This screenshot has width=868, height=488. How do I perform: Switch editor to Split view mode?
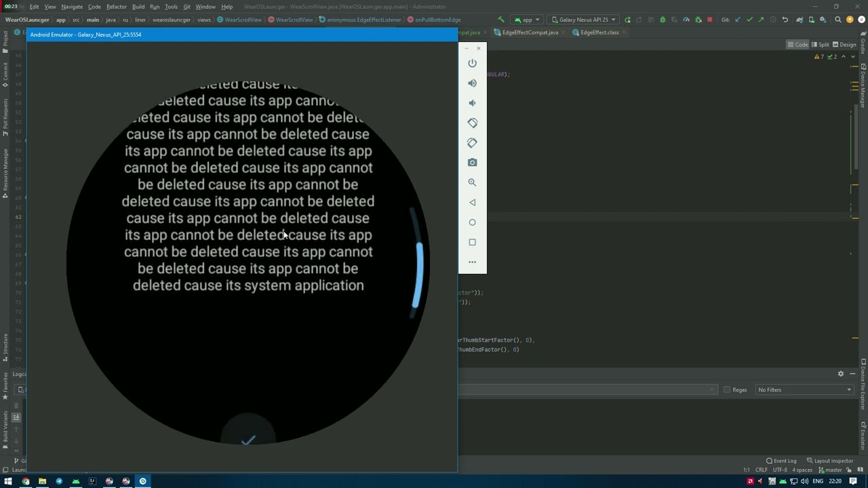click(x=820, y=45)
